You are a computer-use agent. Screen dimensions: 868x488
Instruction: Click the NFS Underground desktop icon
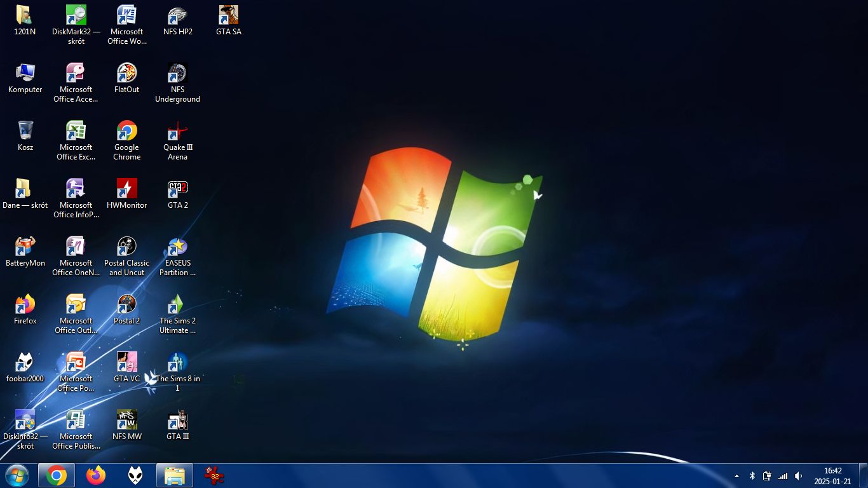pos(177,74)
